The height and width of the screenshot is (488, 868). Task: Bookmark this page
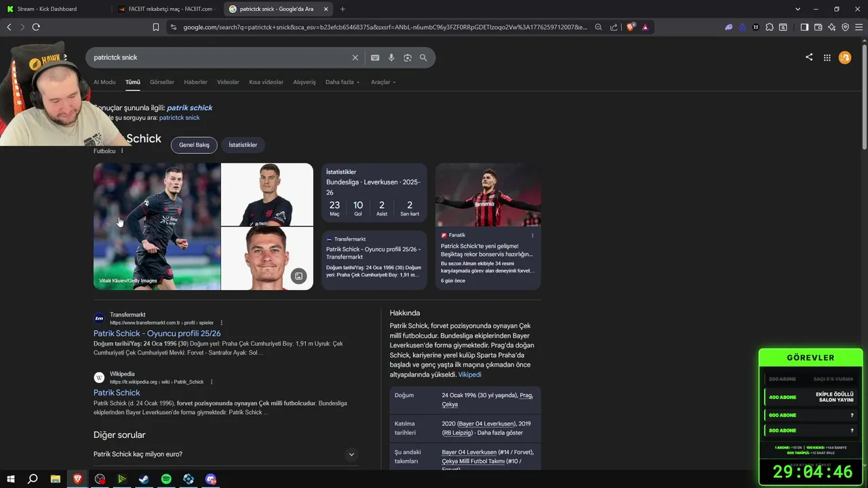pyautogui.click(x=156, y=27)
